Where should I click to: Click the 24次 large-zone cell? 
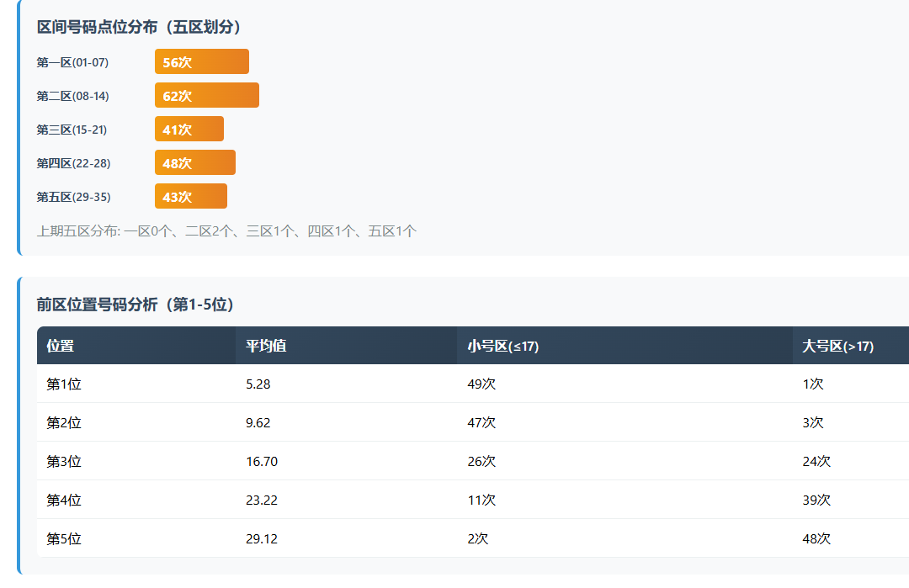point(816,461)
